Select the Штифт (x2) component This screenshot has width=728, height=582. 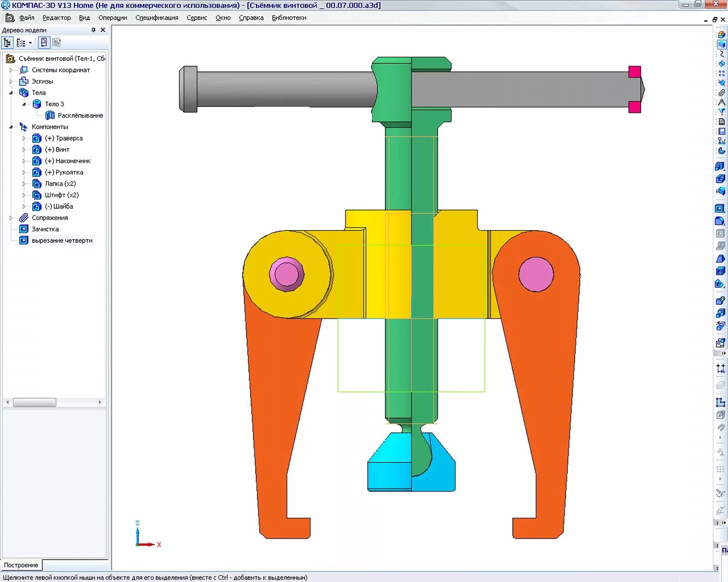(x=61, y=195)
